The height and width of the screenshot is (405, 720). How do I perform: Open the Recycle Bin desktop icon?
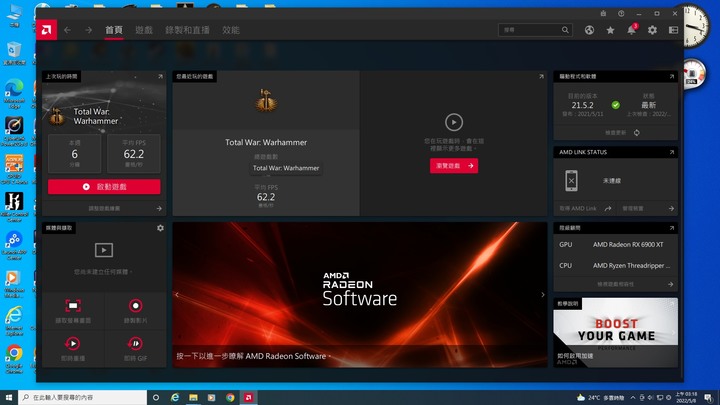click(x=14, y=53)
